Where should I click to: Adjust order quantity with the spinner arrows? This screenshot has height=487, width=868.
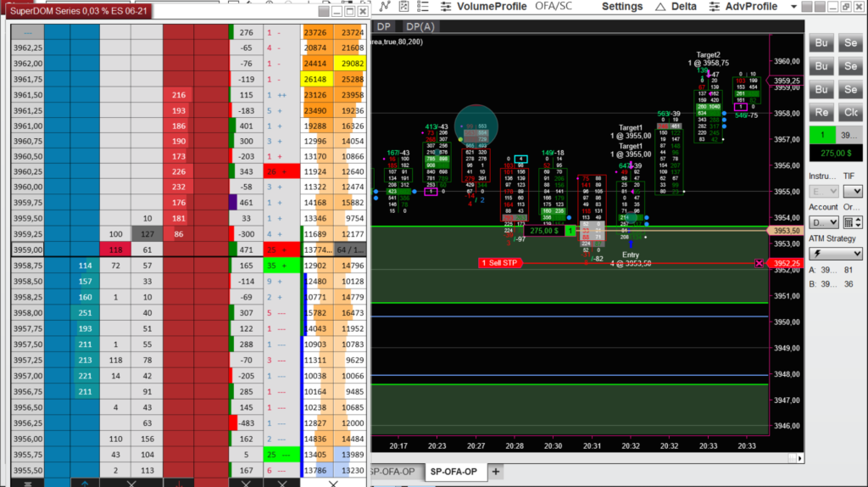pyautogui.click(x=858, y=222)
